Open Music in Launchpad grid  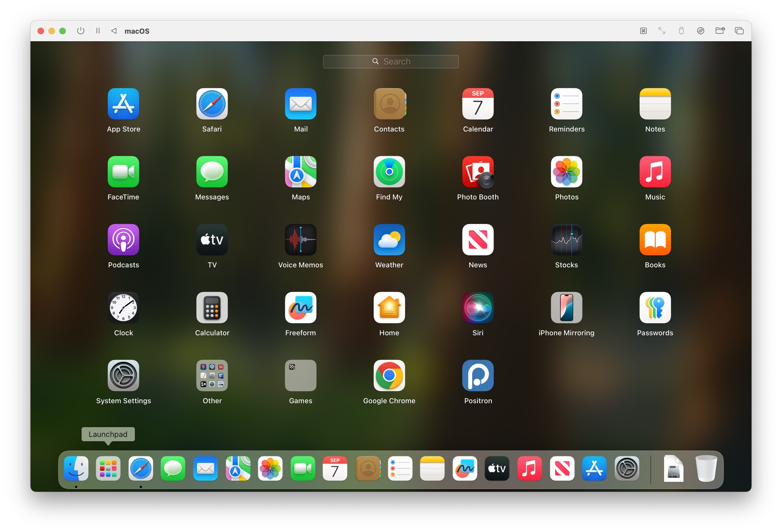coord(655,172)
